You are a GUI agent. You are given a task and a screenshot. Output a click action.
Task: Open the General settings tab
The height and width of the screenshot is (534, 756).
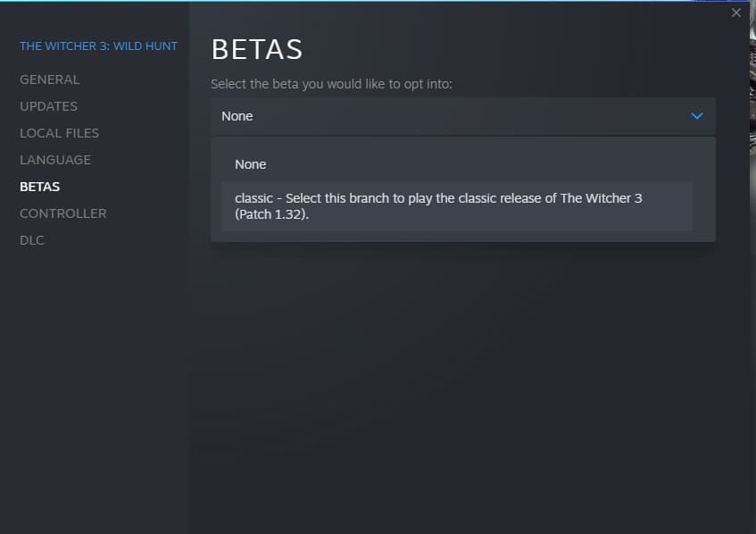pyautogui.click(x=50, y=79)
